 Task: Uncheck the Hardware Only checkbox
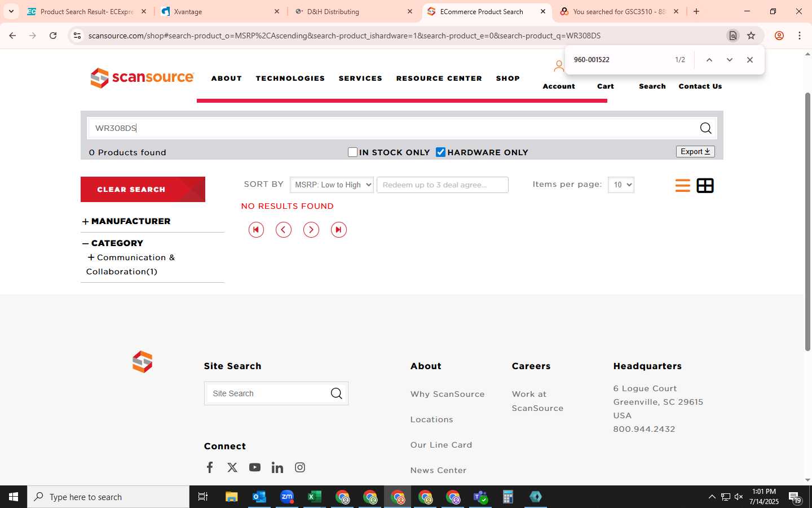click(x=441, y=152)
